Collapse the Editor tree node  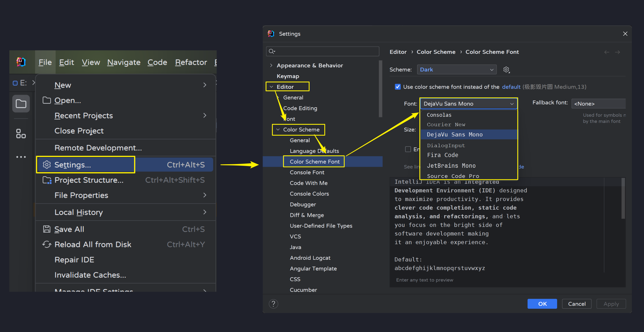click(271, 87)
